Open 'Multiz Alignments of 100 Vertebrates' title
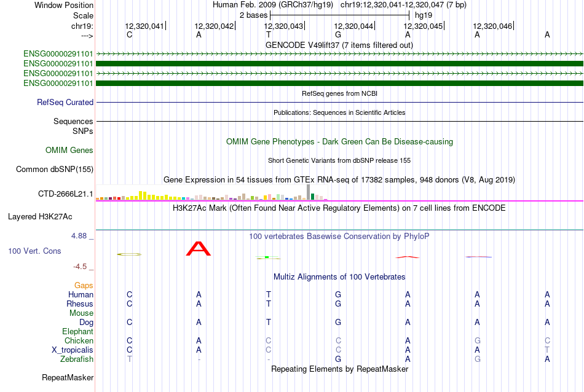This screenshot has height=392, width=584. point(339,277)
